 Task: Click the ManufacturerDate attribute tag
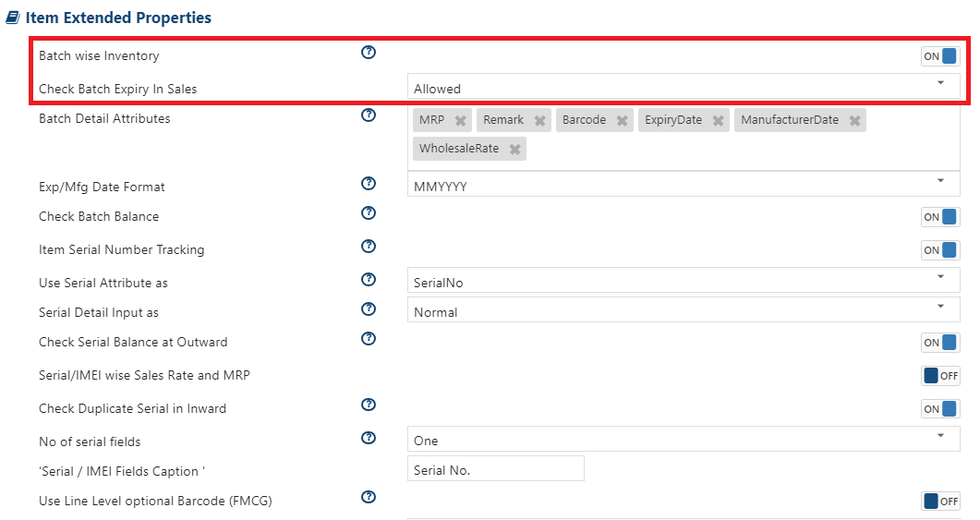click(x=790, y=120)
